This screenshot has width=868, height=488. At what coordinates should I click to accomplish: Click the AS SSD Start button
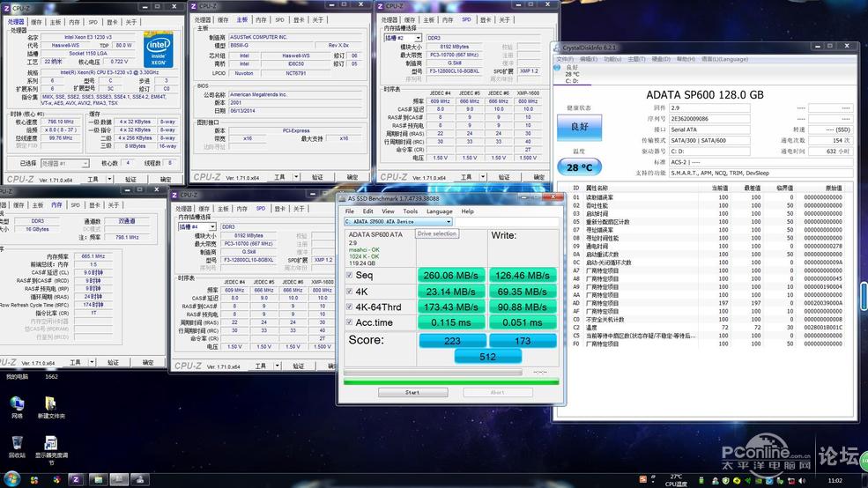[x=413, y=392]
